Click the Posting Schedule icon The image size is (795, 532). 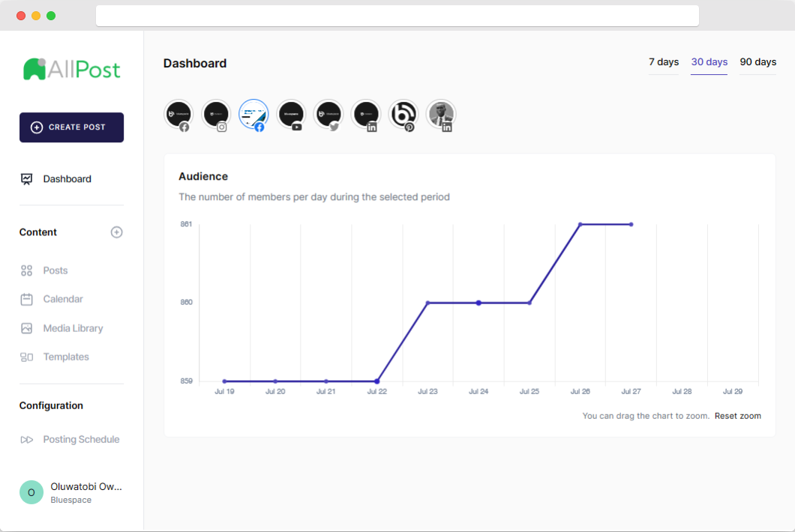(27, 439)
